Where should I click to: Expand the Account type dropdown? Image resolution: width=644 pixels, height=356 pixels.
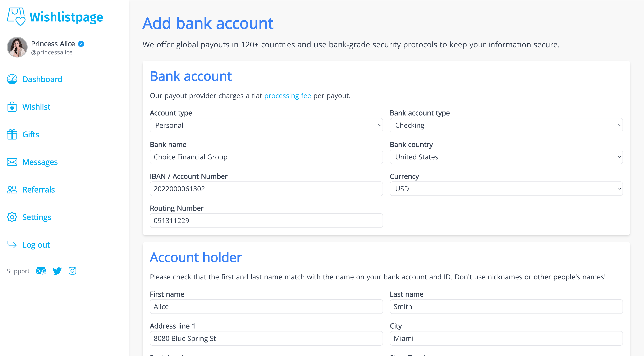tap(266, 125)
